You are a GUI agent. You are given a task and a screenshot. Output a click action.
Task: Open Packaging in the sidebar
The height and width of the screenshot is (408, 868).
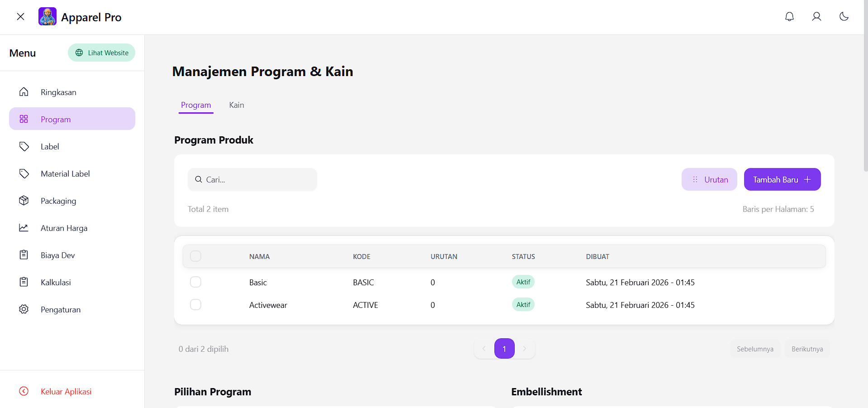72,201
